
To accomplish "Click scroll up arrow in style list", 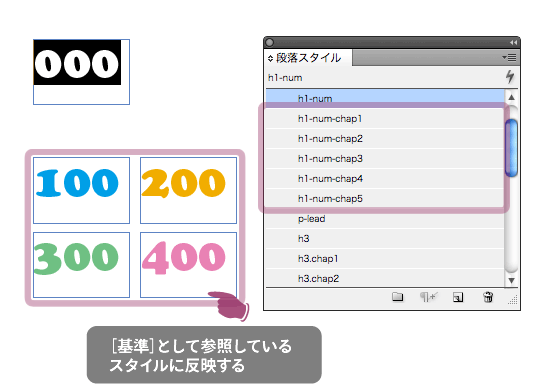I will tap(511, 97).
